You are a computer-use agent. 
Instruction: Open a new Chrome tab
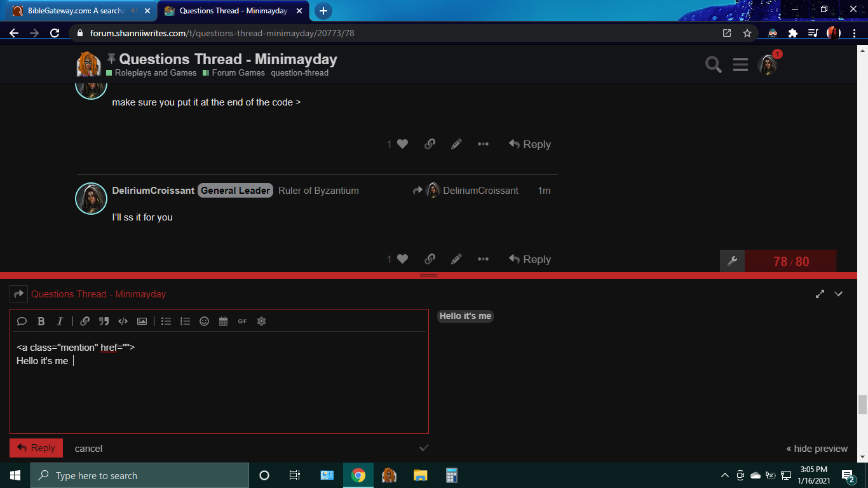click(323, 11)
